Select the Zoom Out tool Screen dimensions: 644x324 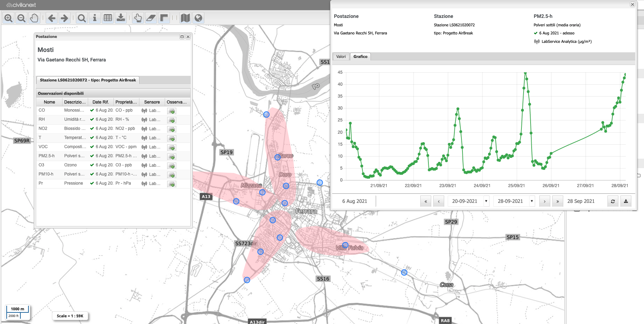(21, 18)
